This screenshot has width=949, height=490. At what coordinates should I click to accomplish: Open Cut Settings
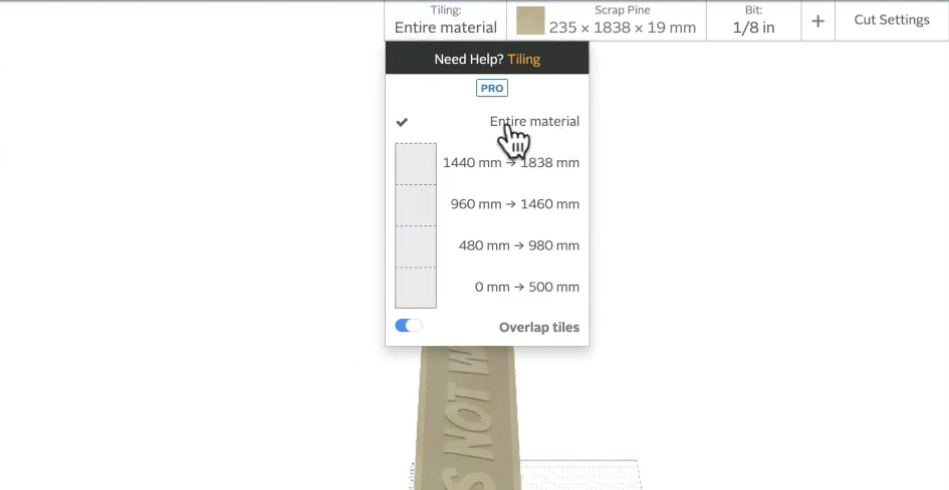892,21
